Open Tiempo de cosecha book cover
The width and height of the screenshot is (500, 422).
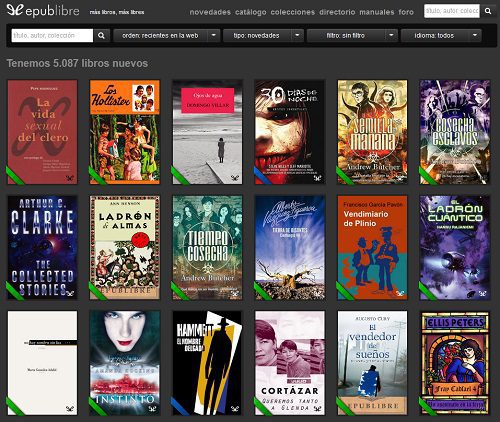pyautogui.click(x=207, y=248)
